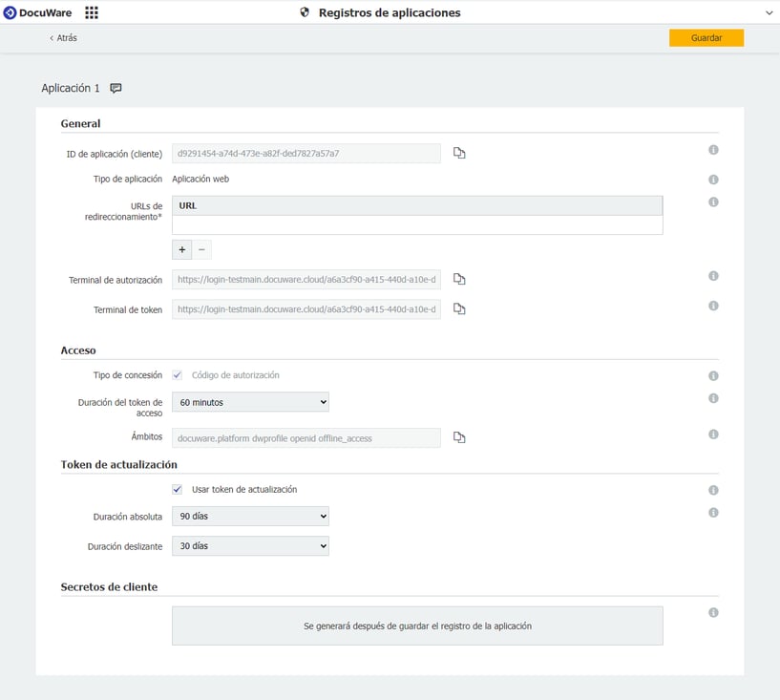Viewport: 780px width, 700px height.
Task: Open the DocuWare apps grid menu
Action: tap(92, 12)
